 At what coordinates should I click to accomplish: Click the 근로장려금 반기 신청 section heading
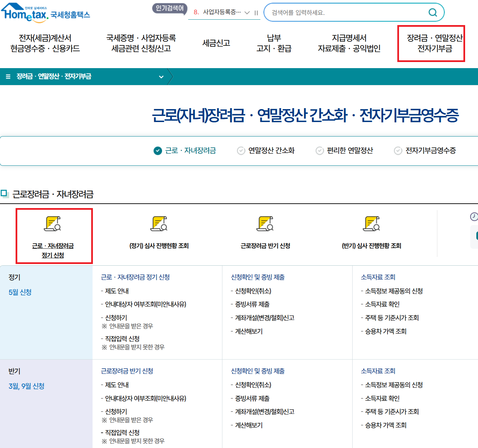(x=127, y=371)
